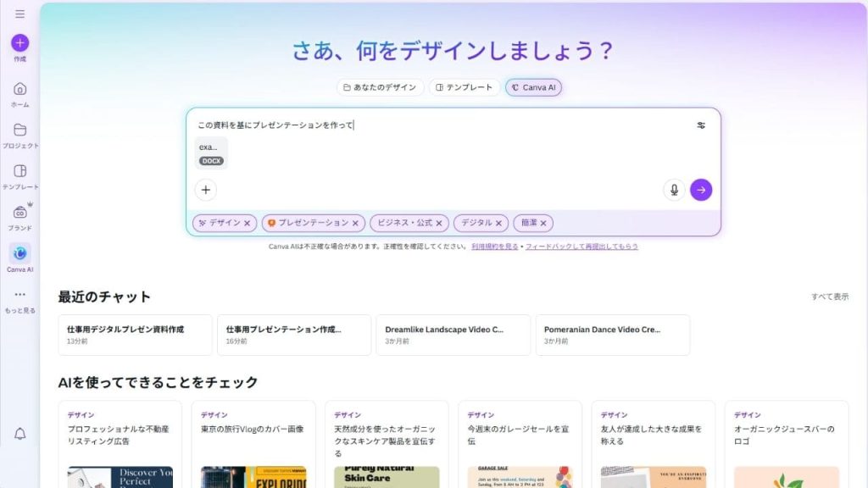
Task: Open the notifications bell icon
Action: [x=19, y=434]
